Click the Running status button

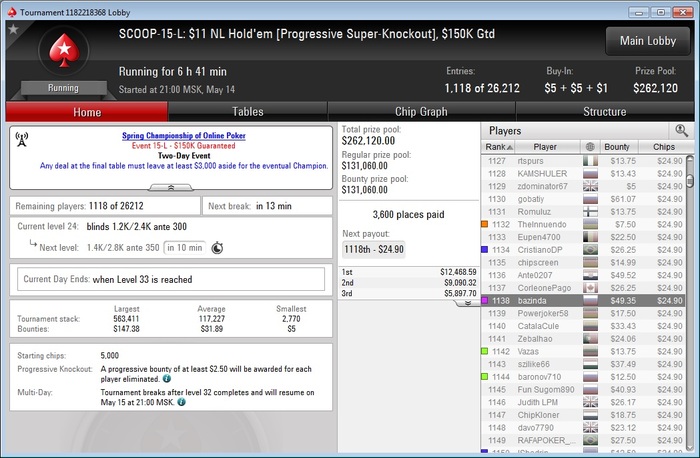click(63, 88)
